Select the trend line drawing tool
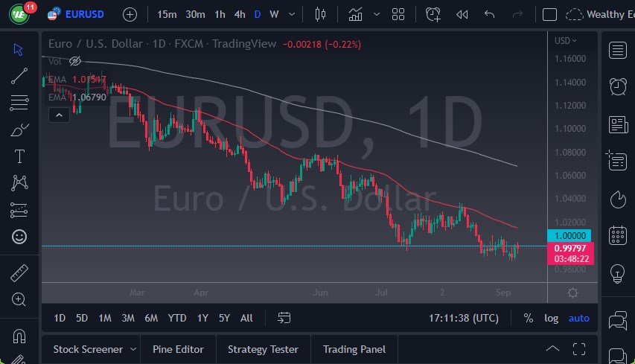 19,75
